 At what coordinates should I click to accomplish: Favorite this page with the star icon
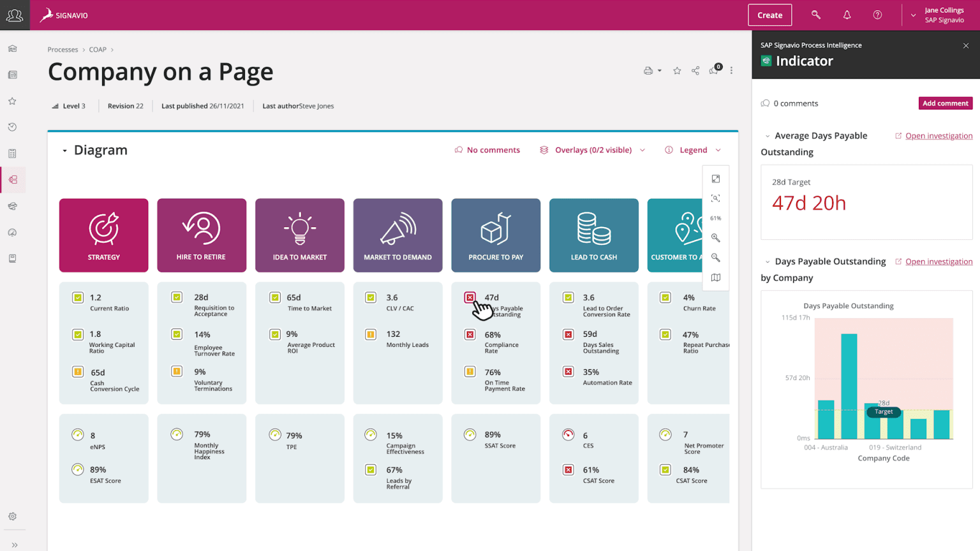pyautogui.click(x=677, y=71)
